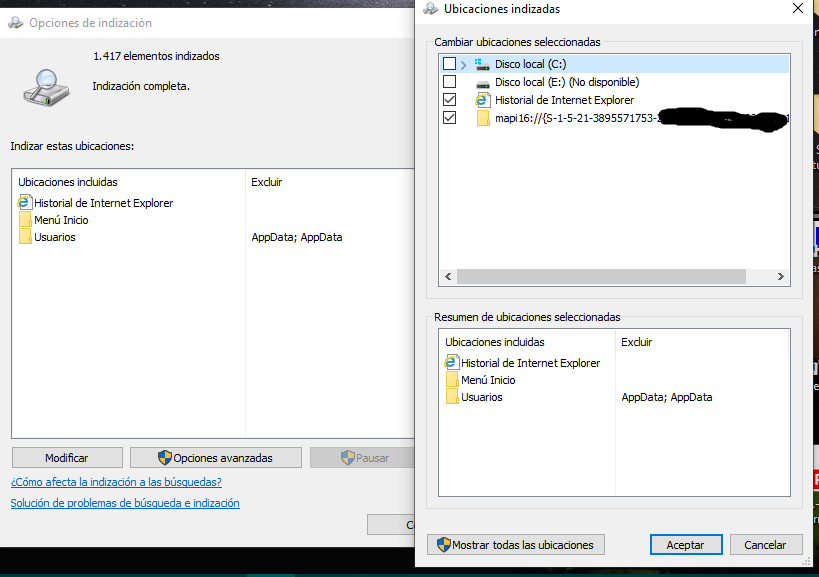Click the Disco local (C:) drive icon

click(482, 64)
